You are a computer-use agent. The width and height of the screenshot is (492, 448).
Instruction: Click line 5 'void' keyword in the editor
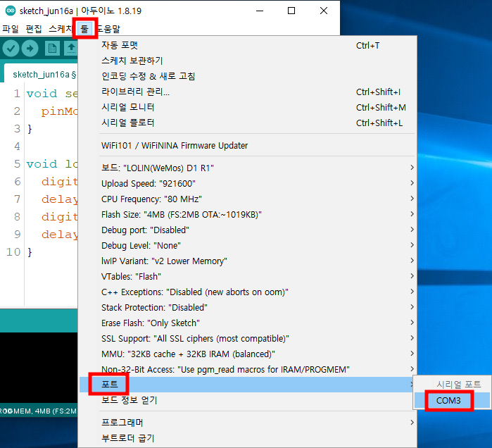tap(42, 164)
